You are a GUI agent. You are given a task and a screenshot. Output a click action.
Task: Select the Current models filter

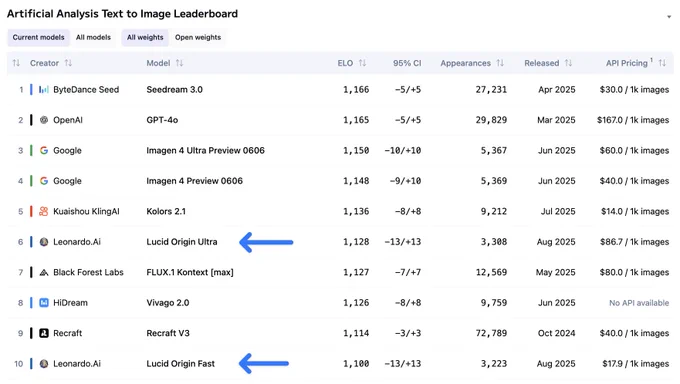tap(38, 37)
